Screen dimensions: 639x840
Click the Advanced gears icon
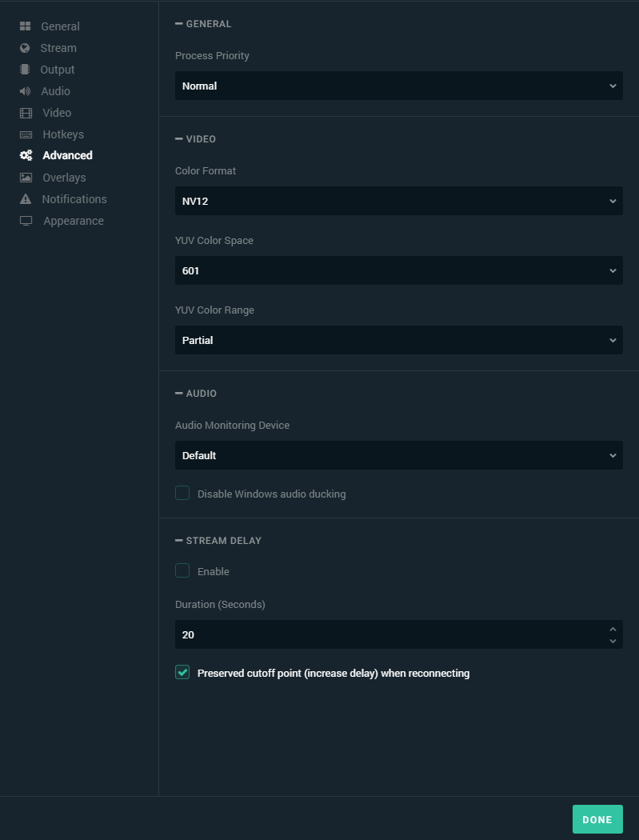(x=26, y=155)
